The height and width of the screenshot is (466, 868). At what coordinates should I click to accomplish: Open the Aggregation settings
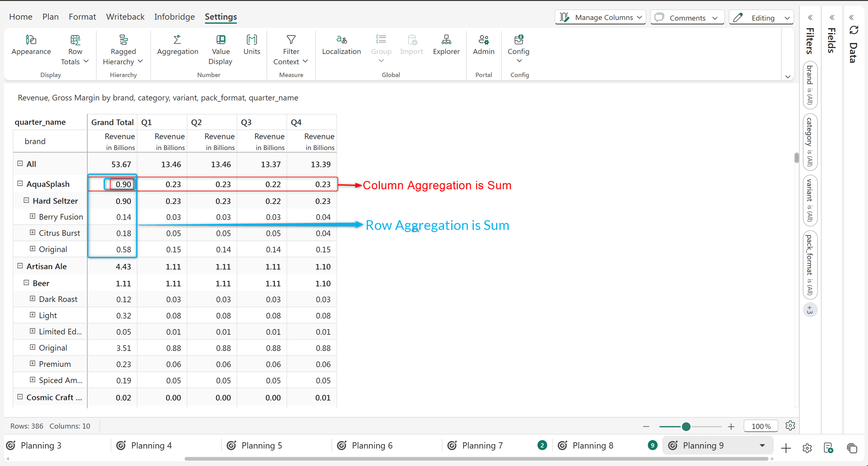pos(177,45)
